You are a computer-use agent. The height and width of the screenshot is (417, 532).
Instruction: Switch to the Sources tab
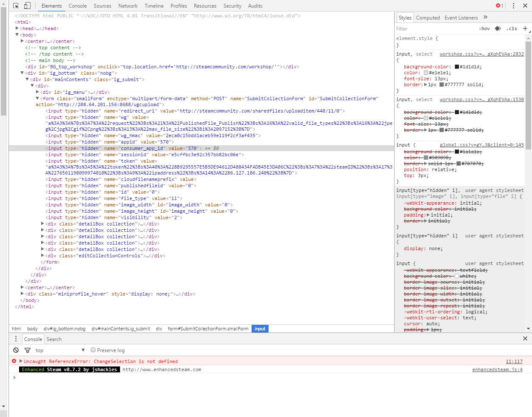tap(102, 6)
